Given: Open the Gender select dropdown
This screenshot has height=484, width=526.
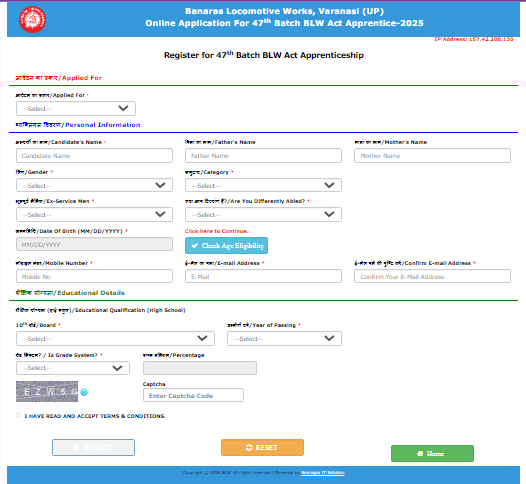Looking at the screenshot, I should 94,185.
